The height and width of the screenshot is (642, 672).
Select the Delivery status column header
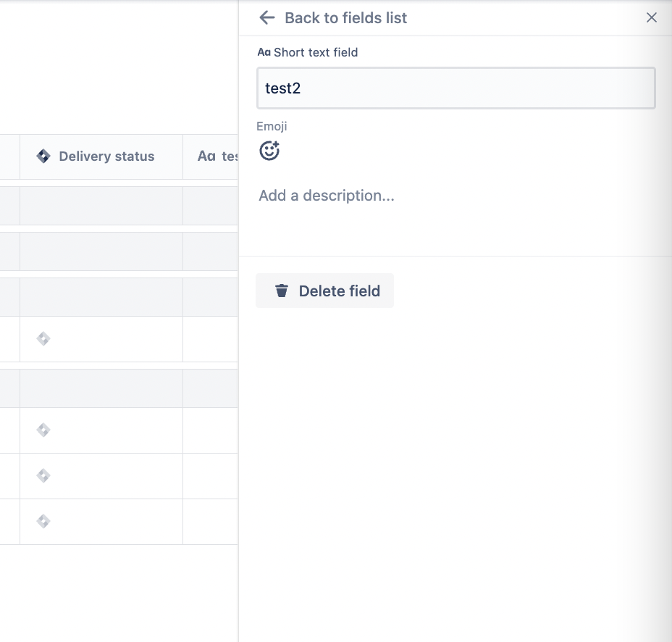tap(106, 156)
